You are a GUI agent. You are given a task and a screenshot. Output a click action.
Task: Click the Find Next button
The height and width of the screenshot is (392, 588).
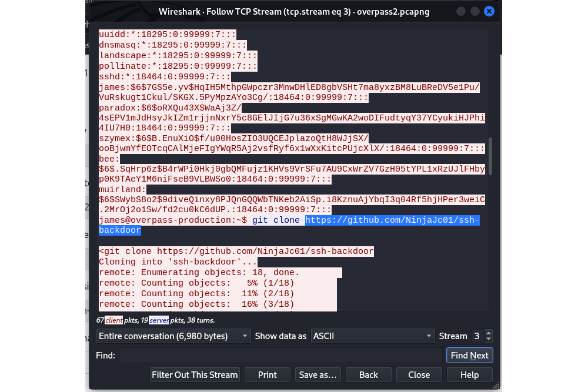pyautogui.click(x=469, y=356)
